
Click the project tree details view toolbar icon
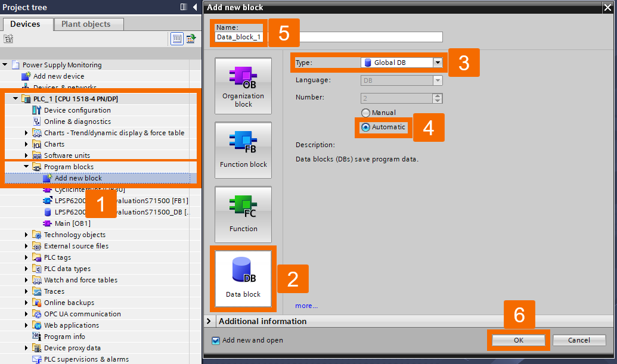pyautogui.click(x=177, y=39)
